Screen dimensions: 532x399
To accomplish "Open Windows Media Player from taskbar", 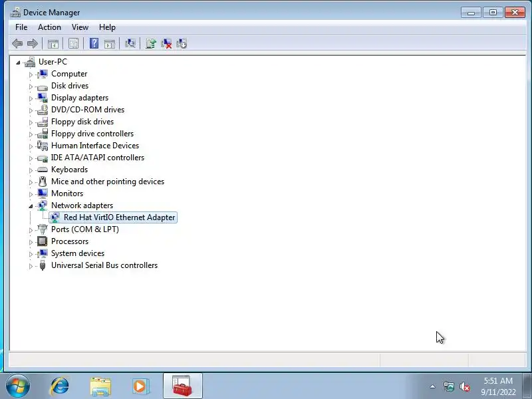I will pos(140,386).
